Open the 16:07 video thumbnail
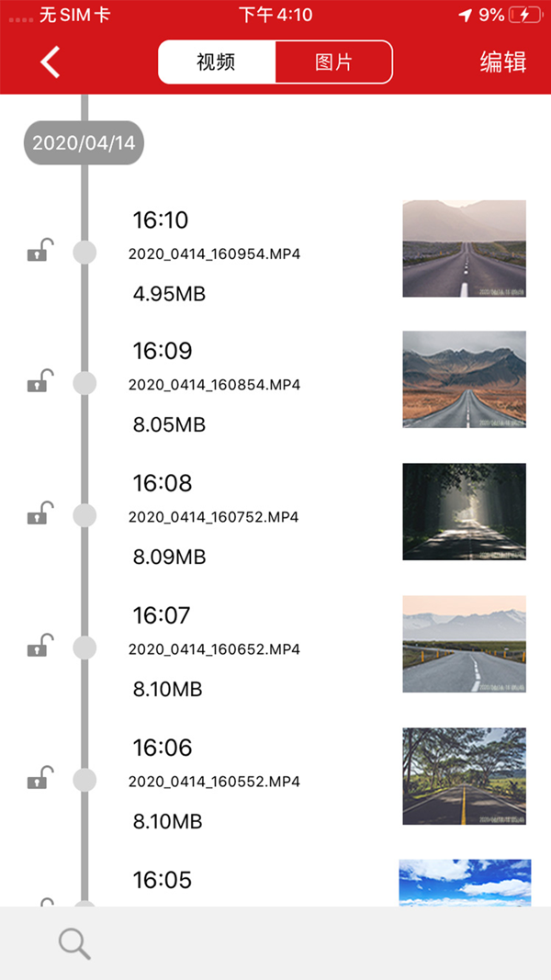Screen dimensions: 551x980 point(464,644)
